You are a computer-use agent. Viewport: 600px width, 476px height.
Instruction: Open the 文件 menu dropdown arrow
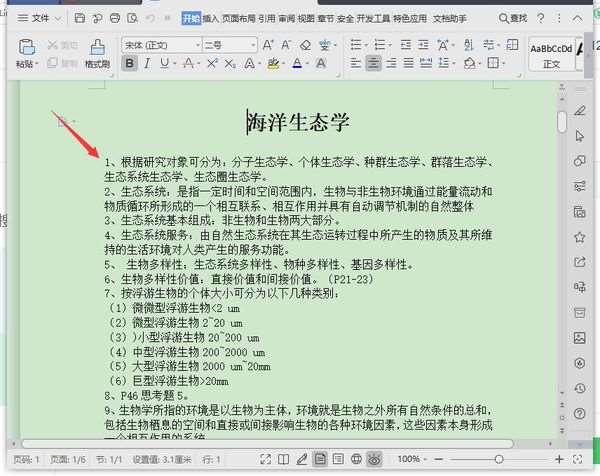pyautogui.click(x=58, y=18)
